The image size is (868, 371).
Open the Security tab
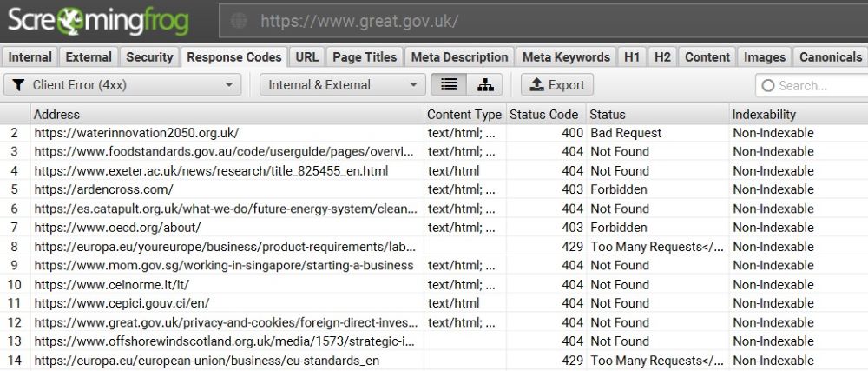(x=149, y=57)
